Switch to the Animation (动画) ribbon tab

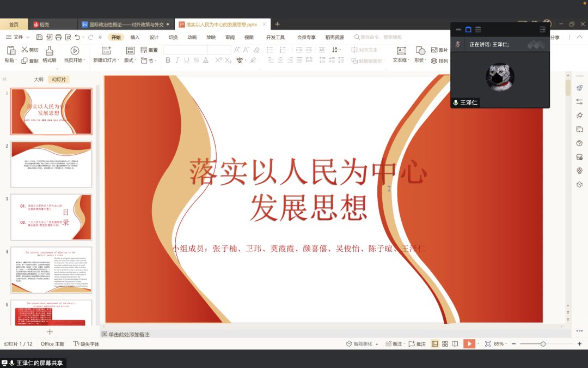click(192, 38)
